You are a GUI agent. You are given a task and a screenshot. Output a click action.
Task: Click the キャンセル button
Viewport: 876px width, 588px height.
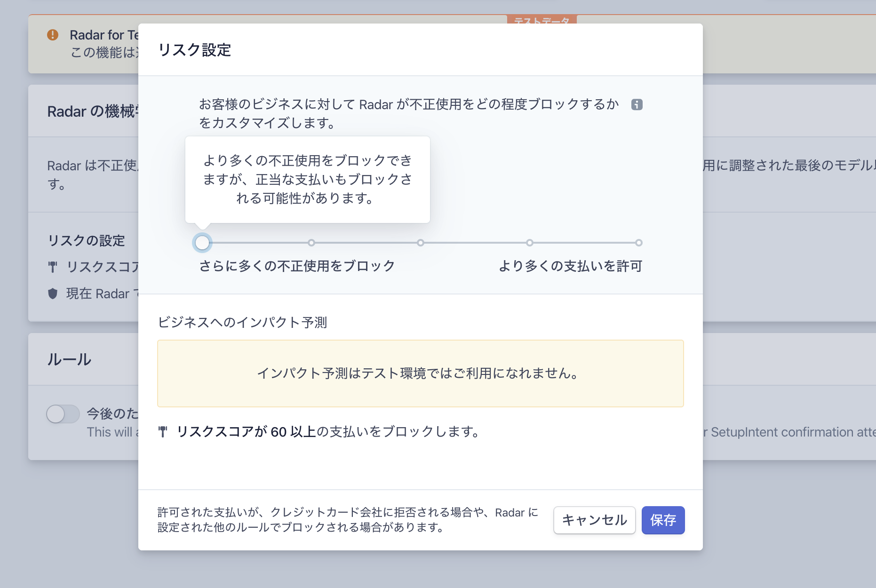[595, 520]
